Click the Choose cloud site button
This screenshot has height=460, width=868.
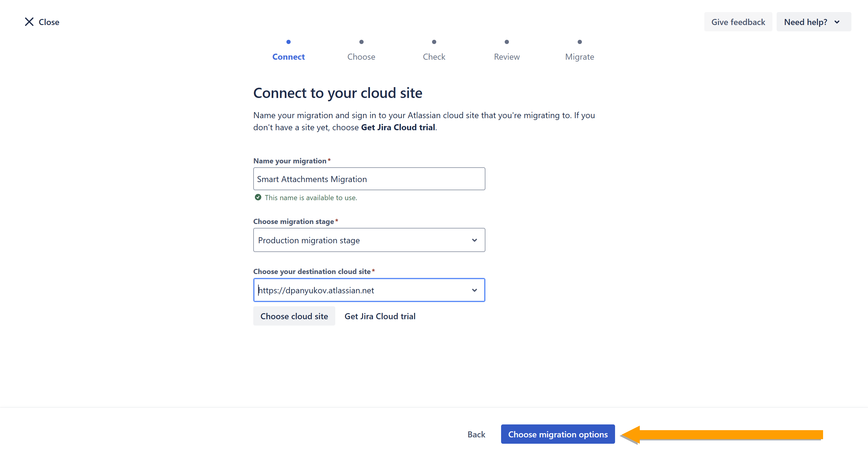click(294, 316)
